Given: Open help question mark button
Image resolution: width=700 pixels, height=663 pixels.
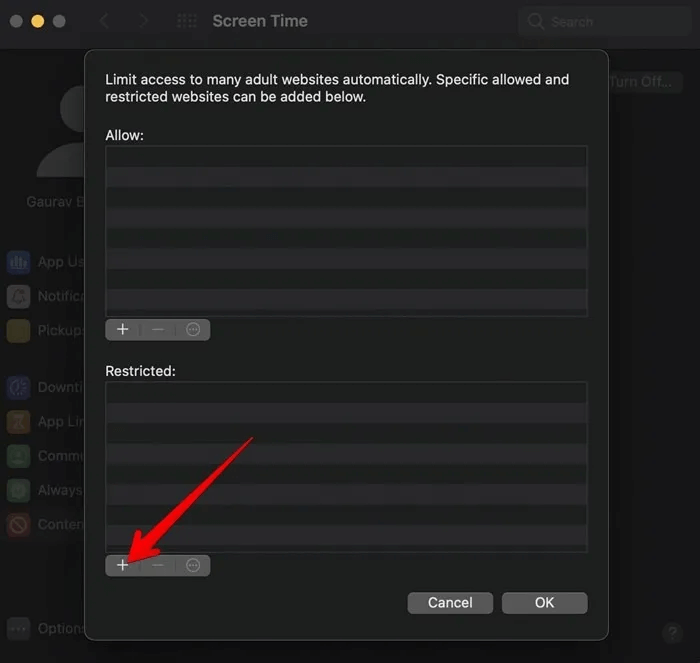Looking at the screenshot, I should 672,632.
